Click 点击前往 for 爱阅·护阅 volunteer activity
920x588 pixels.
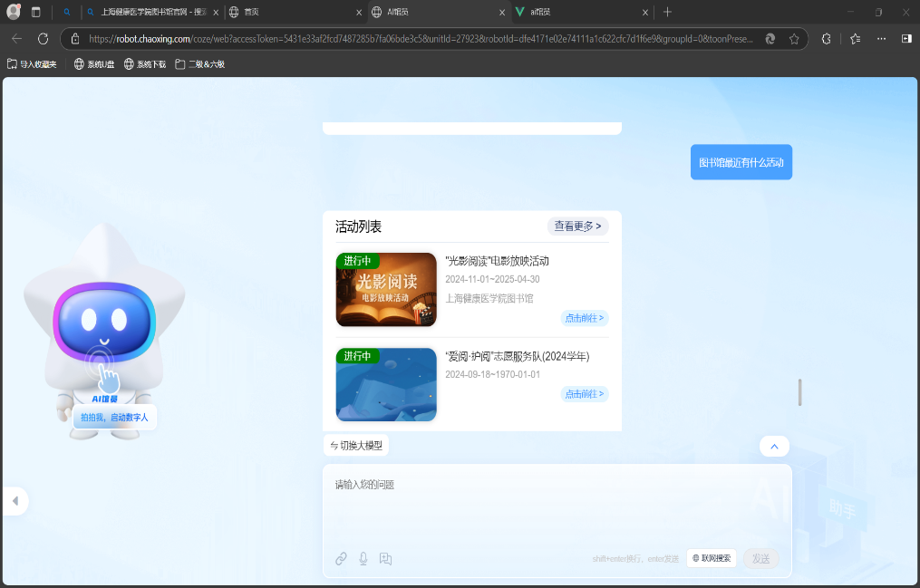(x=585, y=394)
